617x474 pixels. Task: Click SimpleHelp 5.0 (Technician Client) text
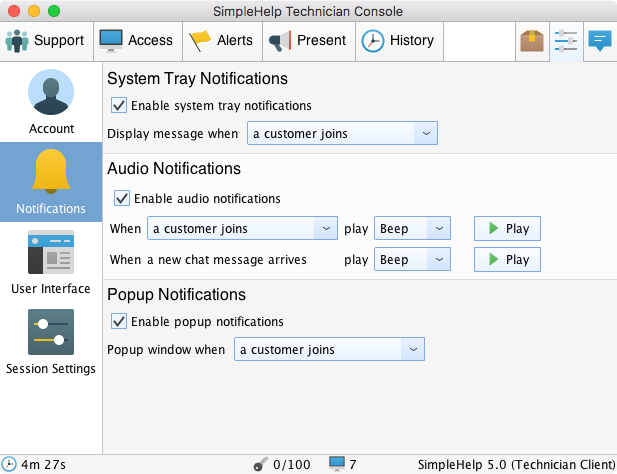(516, 465)
